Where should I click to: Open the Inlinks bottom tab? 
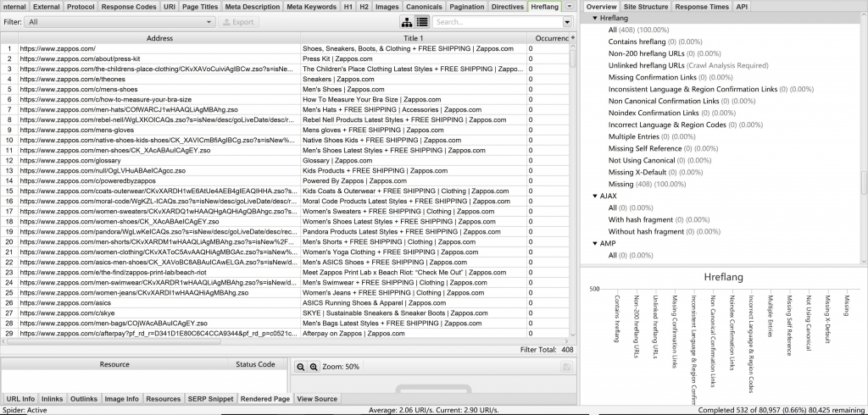point(53,398)
